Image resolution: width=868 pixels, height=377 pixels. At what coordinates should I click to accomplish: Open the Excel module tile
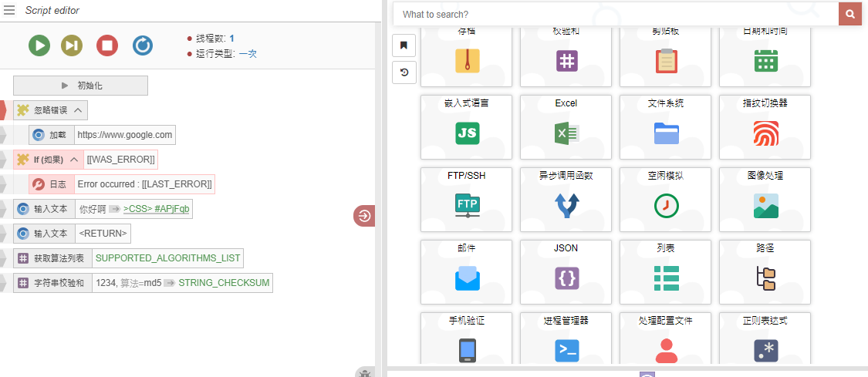(x=566, y=133)
